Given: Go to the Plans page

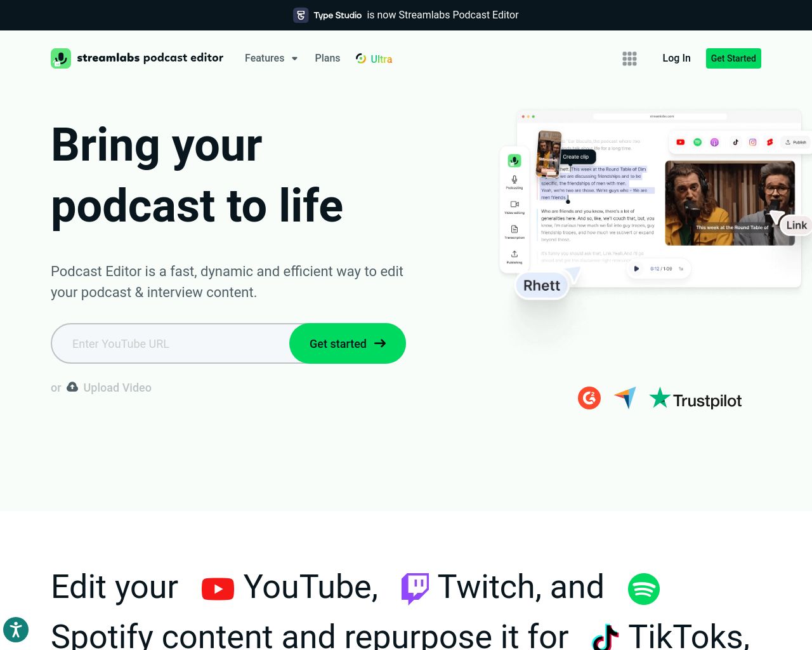Looking at the screenshot, I should pyautogui.click(x=327, y=58).
